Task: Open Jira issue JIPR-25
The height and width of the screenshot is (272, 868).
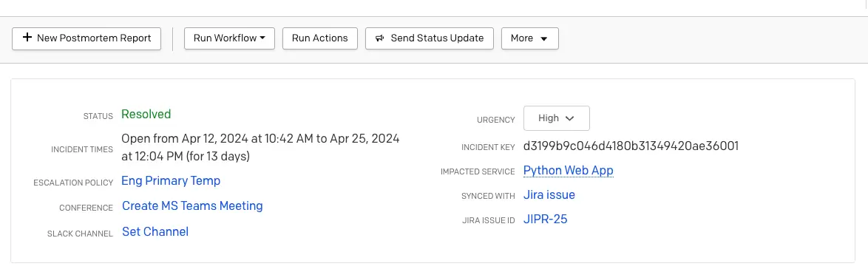Action: 545,220
